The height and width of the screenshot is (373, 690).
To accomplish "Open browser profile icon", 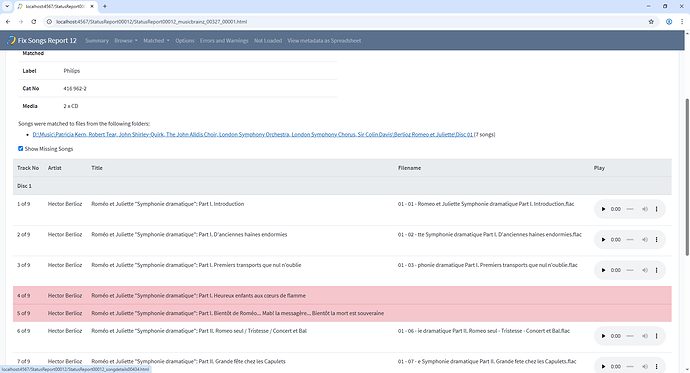I will click(x=669, y=22).
